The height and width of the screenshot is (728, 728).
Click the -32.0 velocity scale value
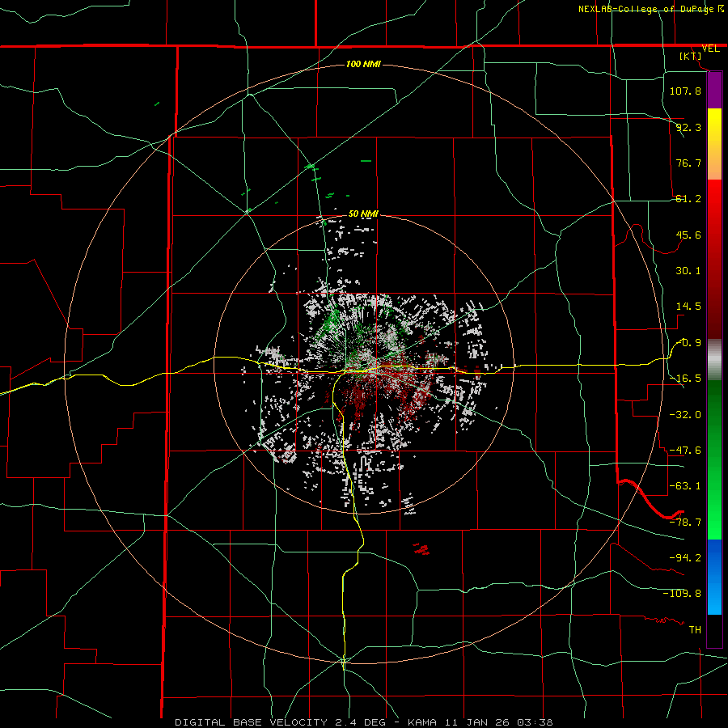685,415
